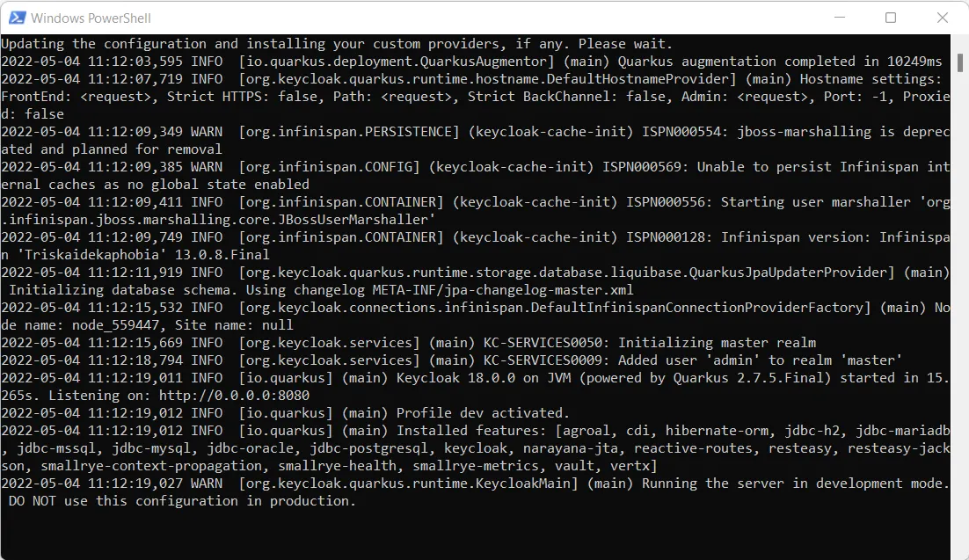This screenshot has height=560, width=969.
Task: Click 'META-INF/jpa-changelog-master.xml' path
Action: (x=502, y=290)
